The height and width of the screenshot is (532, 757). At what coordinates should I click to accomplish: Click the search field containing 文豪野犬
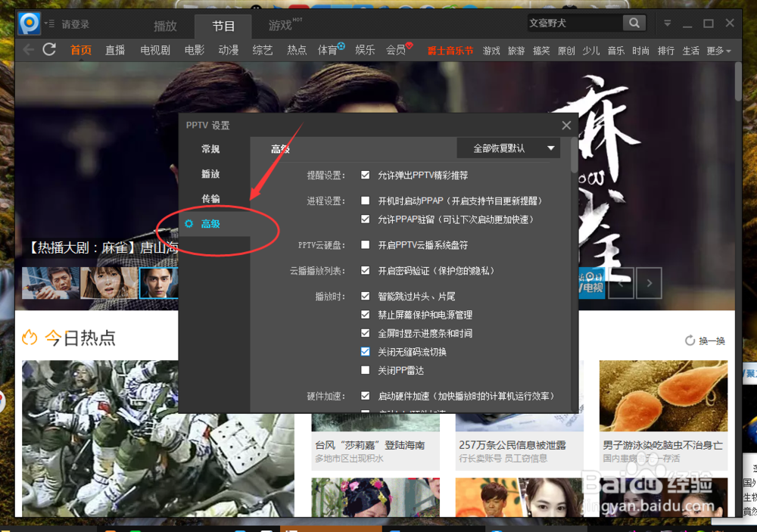(x=574, y=23)
